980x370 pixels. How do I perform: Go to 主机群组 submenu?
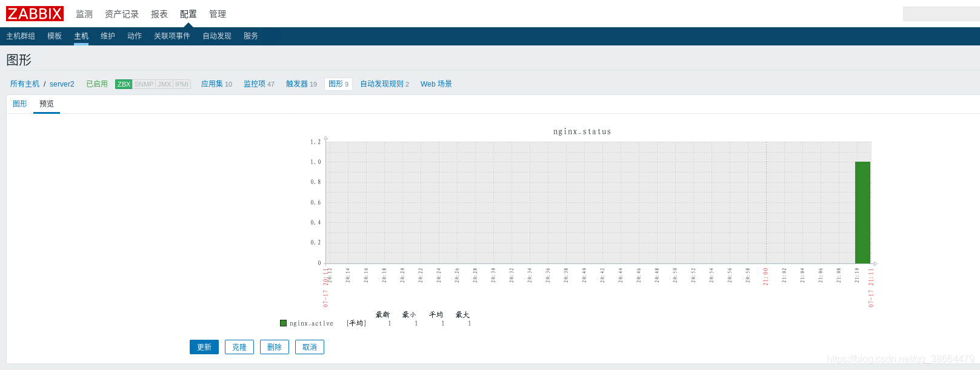click(21, 36)
